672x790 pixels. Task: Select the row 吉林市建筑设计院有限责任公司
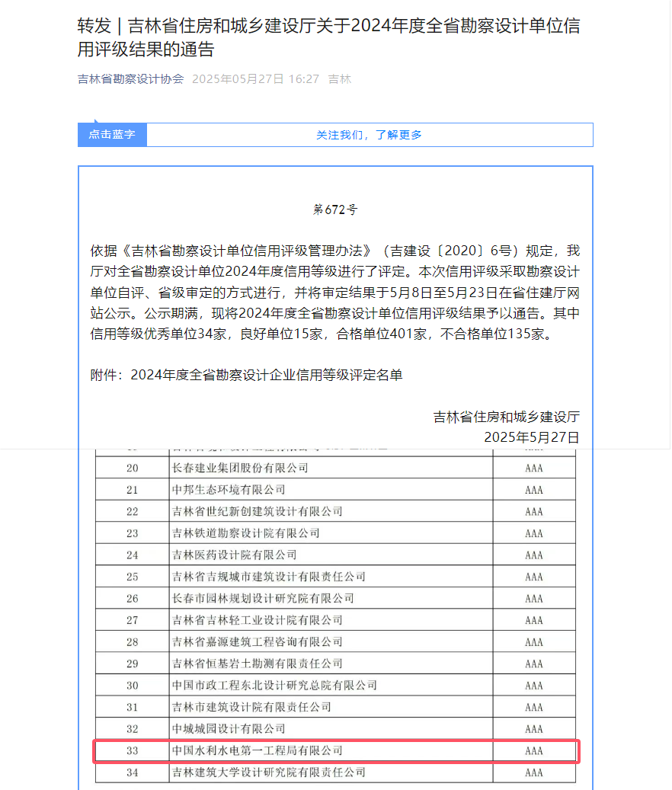coord(335,707)
